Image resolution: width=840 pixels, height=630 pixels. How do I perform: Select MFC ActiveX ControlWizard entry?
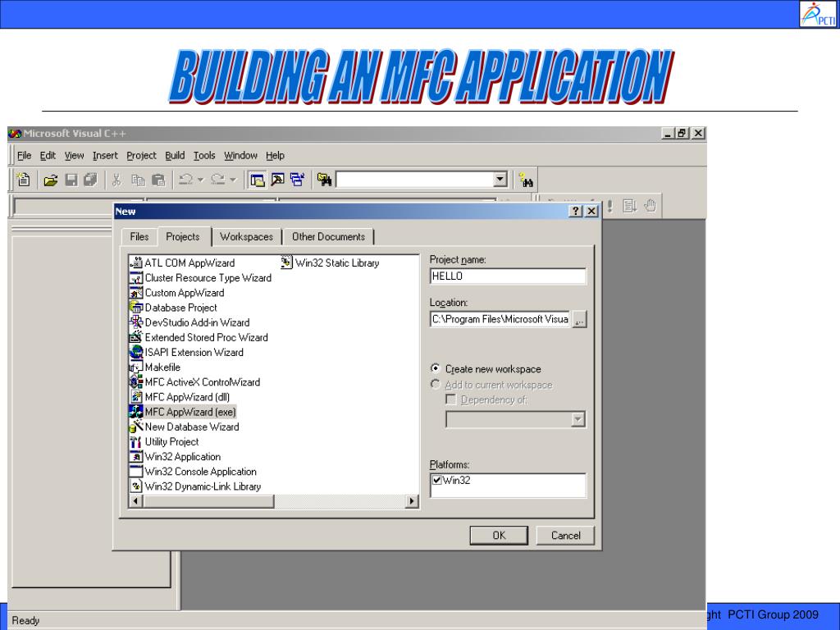[x=202, y=382]
